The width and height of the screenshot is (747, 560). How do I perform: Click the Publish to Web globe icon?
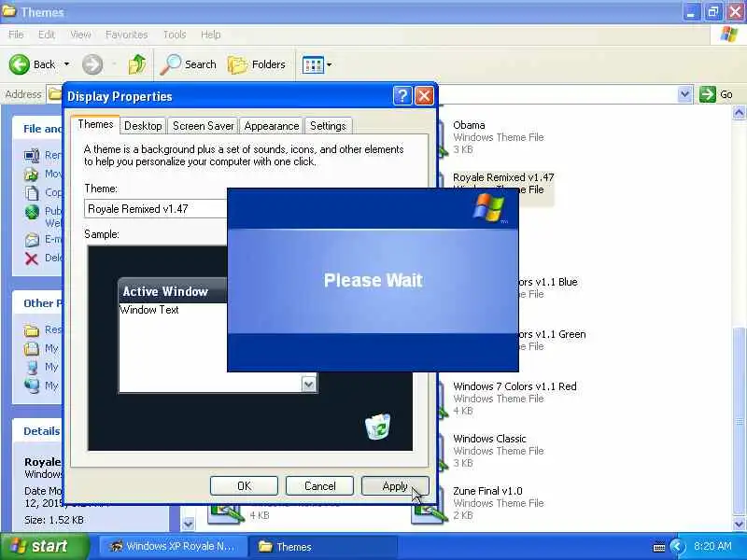click(x=32, y=212)
